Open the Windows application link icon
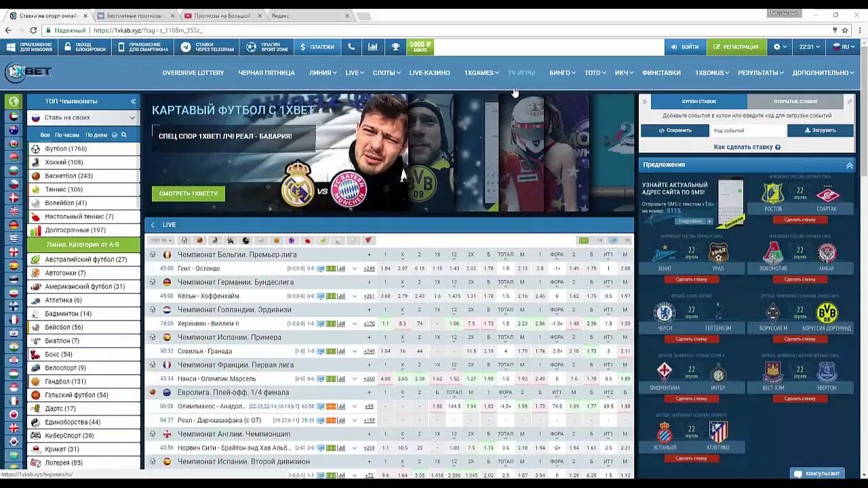Screen dimensions: 868x488 (11, 47)
